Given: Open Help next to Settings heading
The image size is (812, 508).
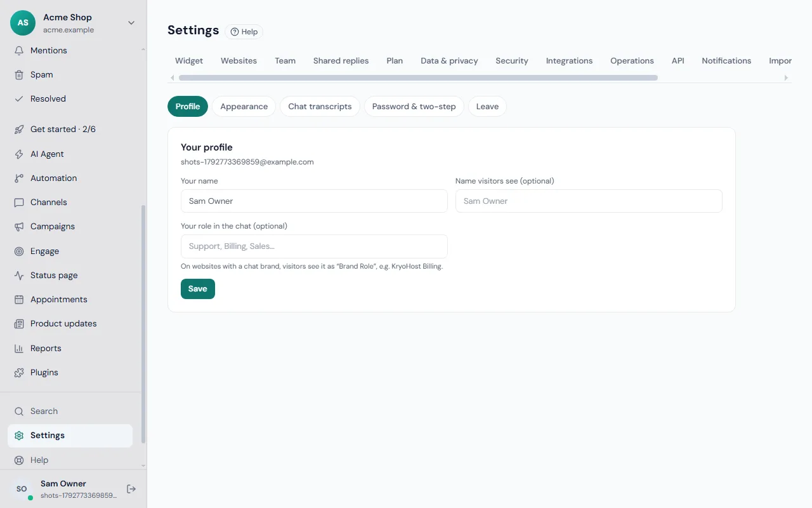Looking at the screenshot, I should 244,32.
